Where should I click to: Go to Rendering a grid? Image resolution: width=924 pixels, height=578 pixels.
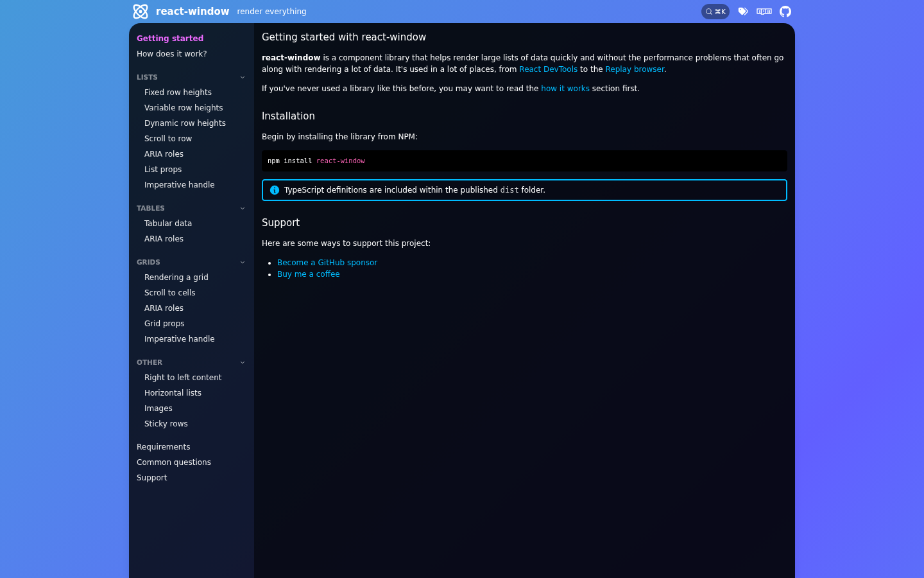pos(176,277)
